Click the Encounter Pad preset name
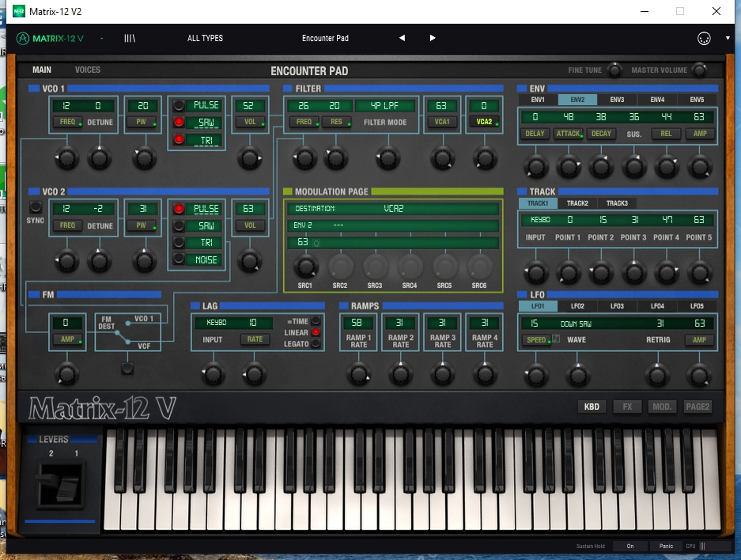741x560 pixels. tap(325, 38)
